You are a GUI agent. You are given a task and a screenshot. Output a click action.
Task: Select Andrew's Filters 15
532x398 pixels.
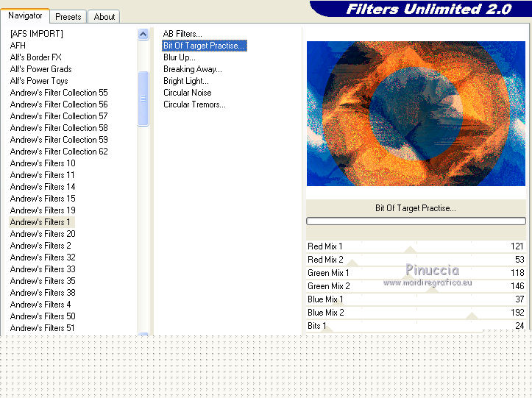click(43, 199)
